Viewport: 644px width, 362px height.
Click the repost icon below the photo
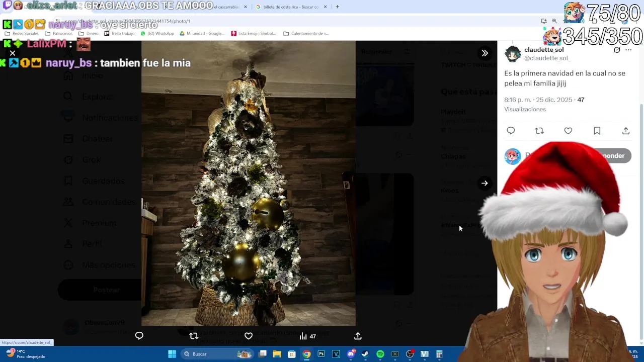pos(194,336)
